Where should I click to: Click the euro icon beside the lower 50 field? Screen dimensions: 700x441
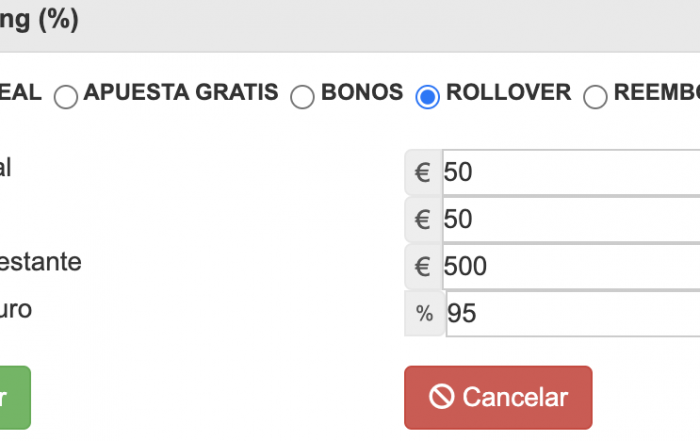coord(423,219)
